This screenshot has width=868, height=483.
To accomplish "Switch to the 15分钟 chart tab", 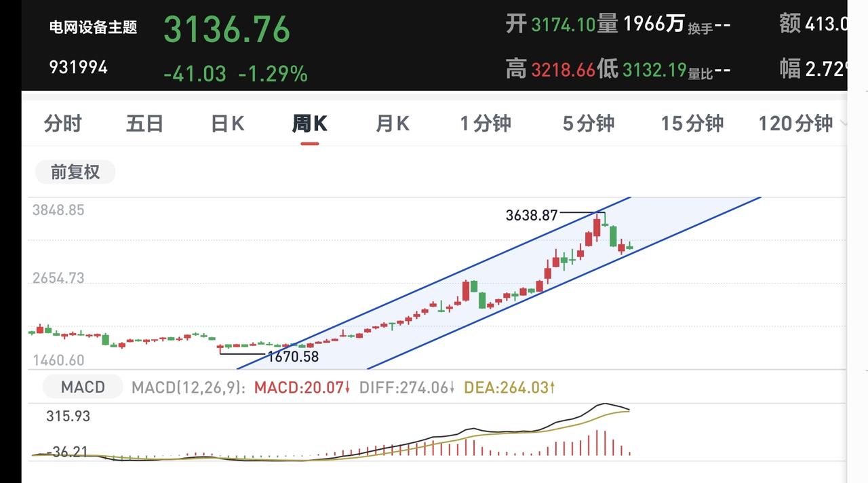I will coord(692,123).
